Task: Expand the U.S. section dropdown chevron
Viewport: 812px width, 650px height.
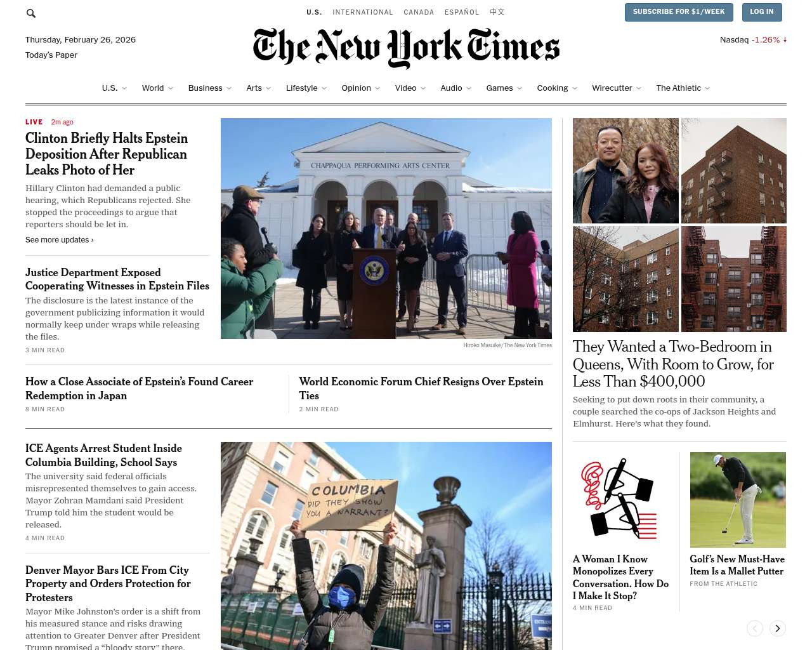Action: [124, 88]
